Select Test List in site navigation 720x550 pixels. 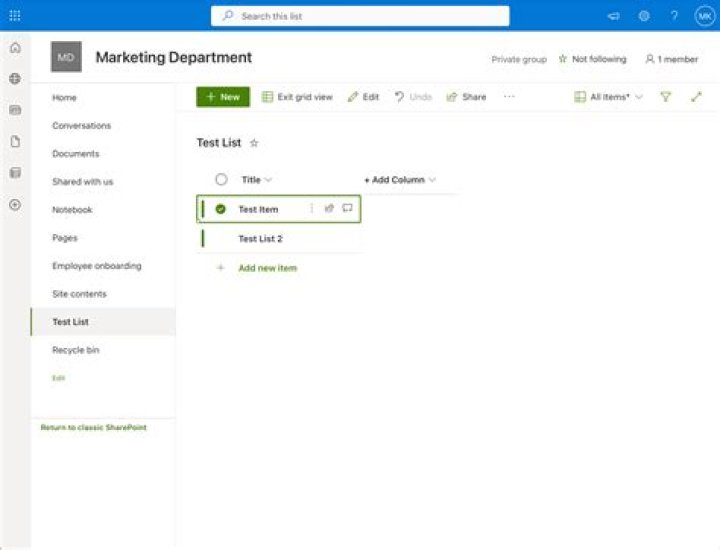coord(103,322)
